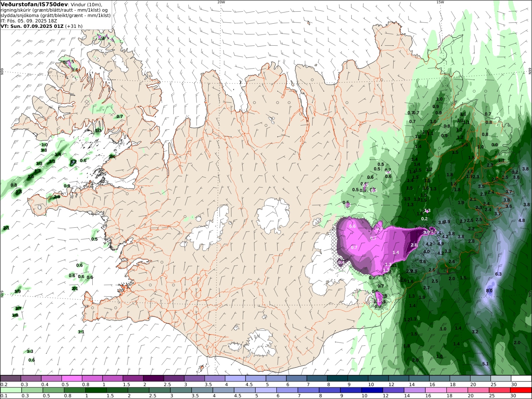Click the IT: Fös. 05. 09. 2025 18Z line
Viewport: 532px width, 399px height.
[x=29, y=21]
